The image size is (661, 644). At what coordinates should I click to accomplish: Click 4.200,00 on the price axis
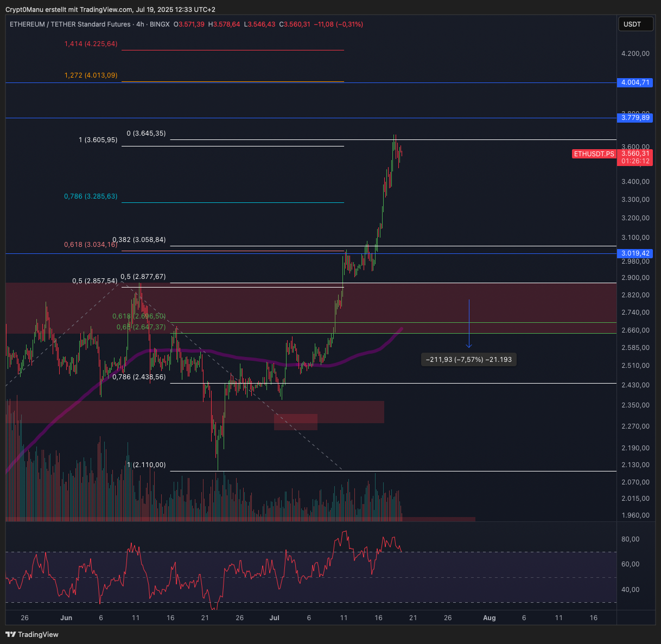coord(635,53)
